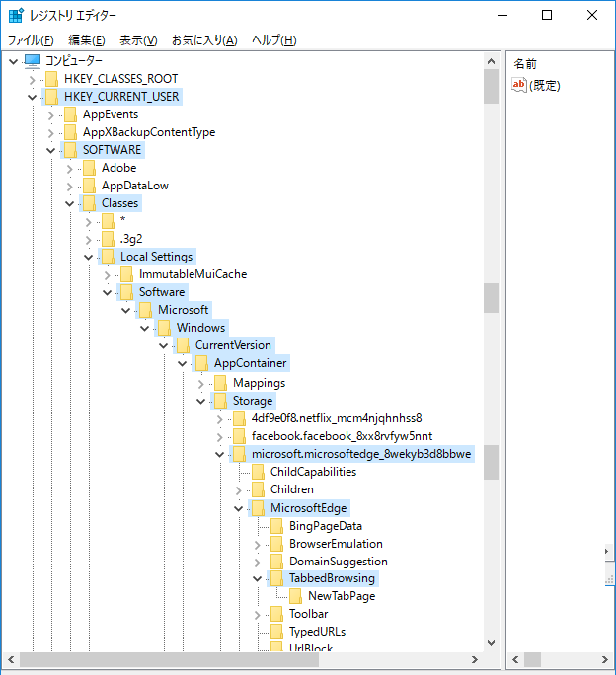Image resolution: width=616 pixels, height=675 pixels.
Task: Click the Windows key folder icon
Action: coord(164,328)
